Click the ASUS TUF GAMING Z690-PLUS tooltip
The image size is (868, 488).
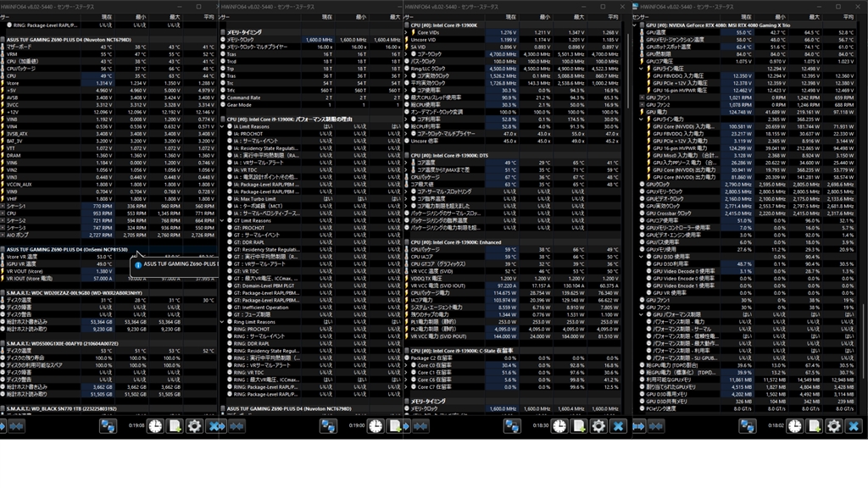[x=175, y=265]
